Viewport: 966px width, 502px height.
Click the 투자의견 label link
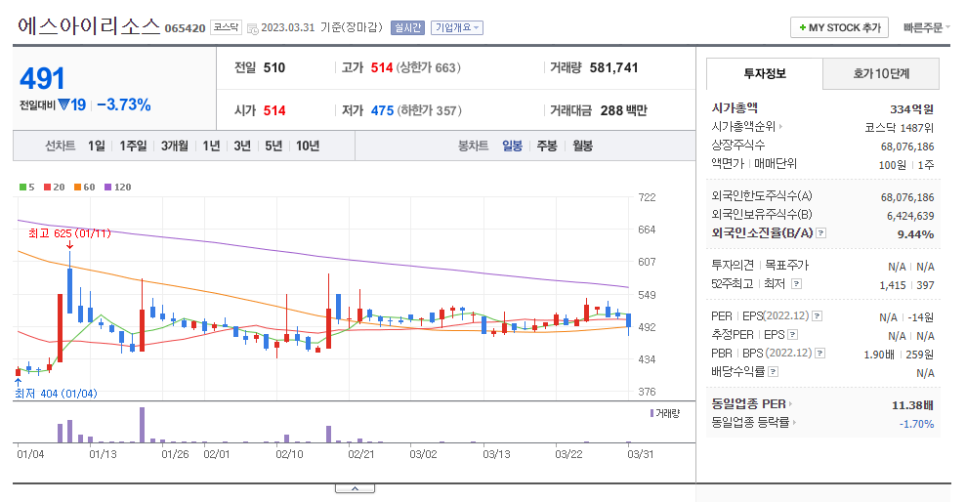pyautogui.click(x=733, y=265)
